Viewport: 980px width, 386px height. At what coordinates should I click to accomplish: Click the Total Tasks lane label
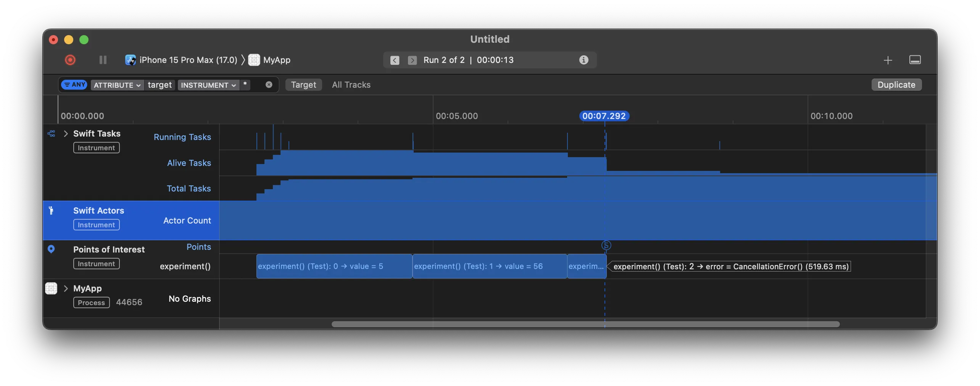coord(189,188)
